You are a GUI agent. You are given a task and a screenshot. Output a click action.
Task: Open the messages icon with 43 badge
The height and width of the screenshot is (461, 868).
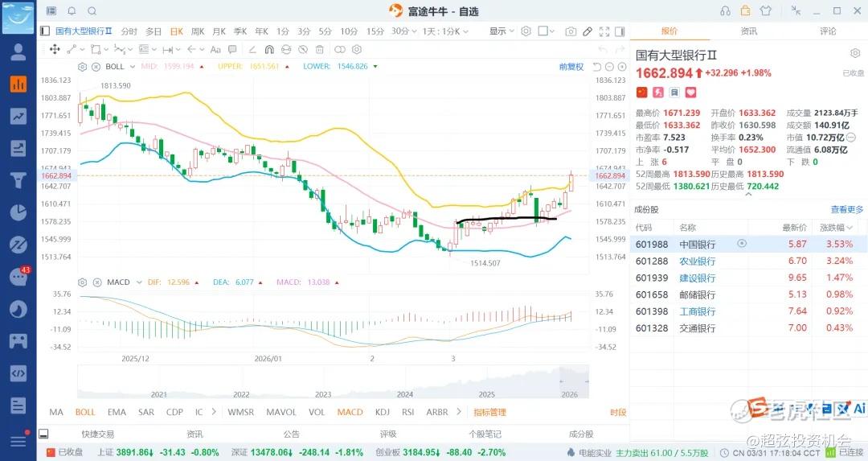(18, 277)
